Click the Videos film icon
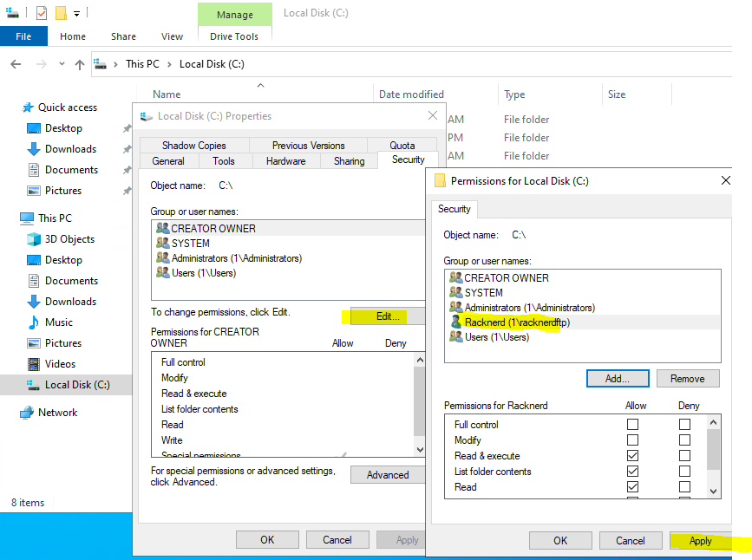 [34, 364]
